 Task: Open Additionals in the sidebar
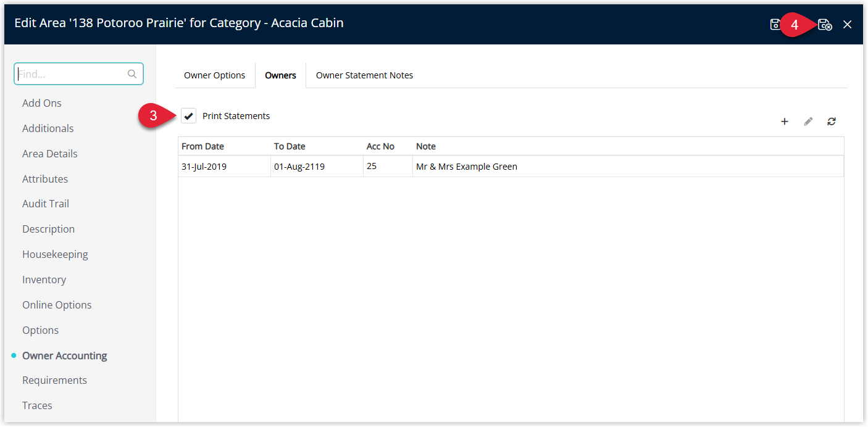pos(48,128)
